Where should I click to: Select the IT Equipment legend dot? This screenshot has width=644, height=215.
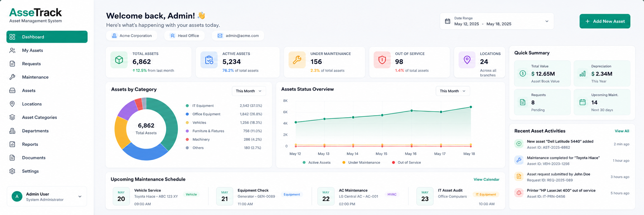click(187, 106)
